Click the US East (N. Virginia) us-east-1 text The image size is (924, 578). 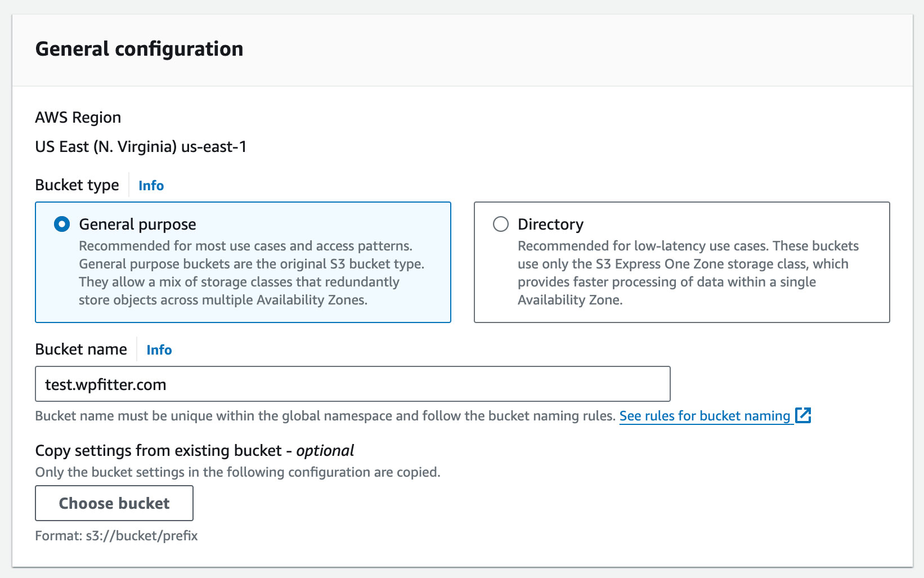coord(141,147)
